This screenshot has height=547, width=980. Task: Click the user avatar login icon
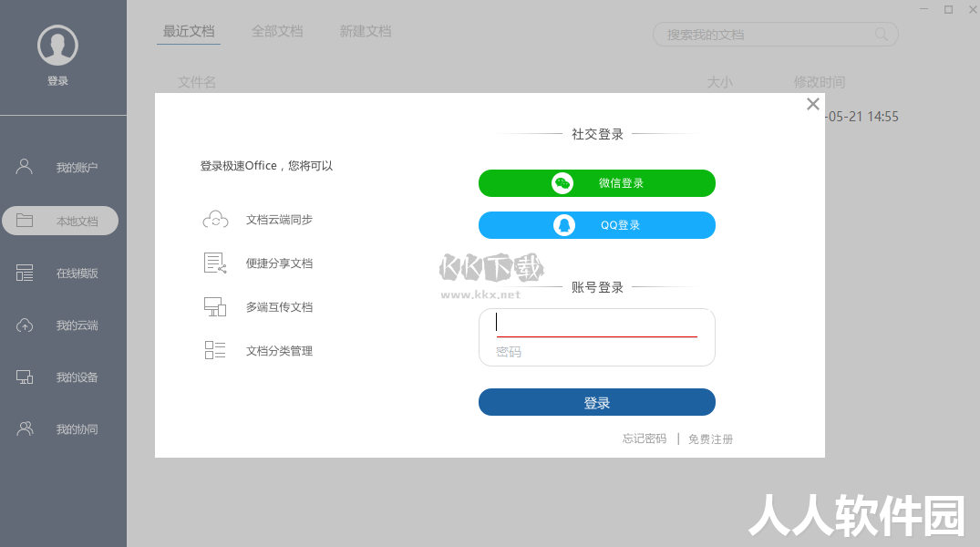pyautogui.click(x=57, y=45)
